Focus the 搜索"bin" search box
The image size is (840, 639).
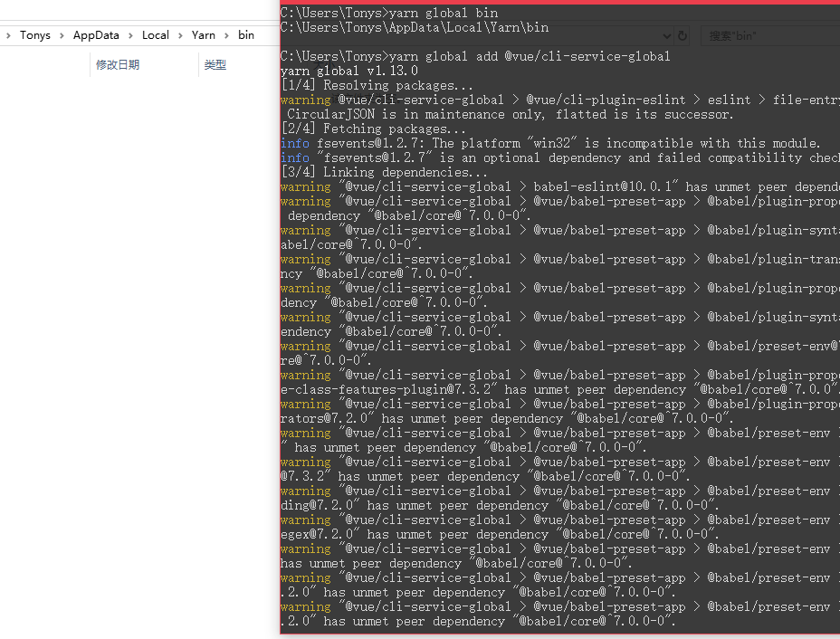(x=769, y=36)
